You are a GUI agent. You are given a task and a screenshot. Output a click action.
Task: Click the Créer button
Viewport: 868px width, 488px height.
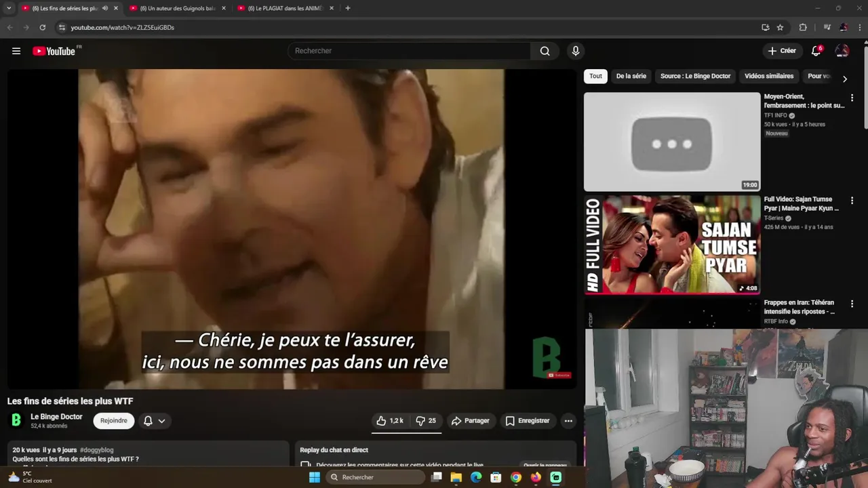coord(781,51)
